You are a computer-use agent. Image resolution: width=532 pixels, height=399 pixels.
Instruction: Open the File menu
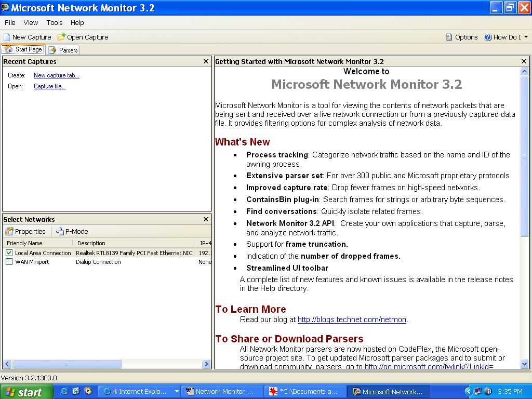coord(10,23)
